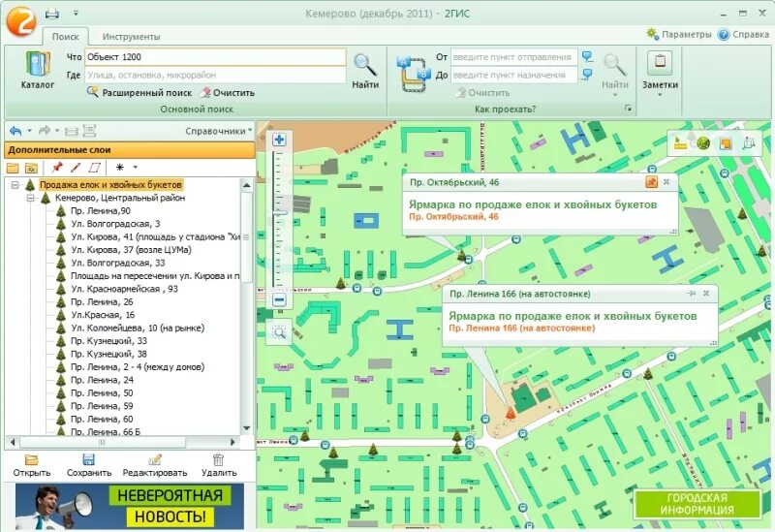775x532 pixels.
Task: Select the red line drawing tool
Action: [x=76, y=168]
